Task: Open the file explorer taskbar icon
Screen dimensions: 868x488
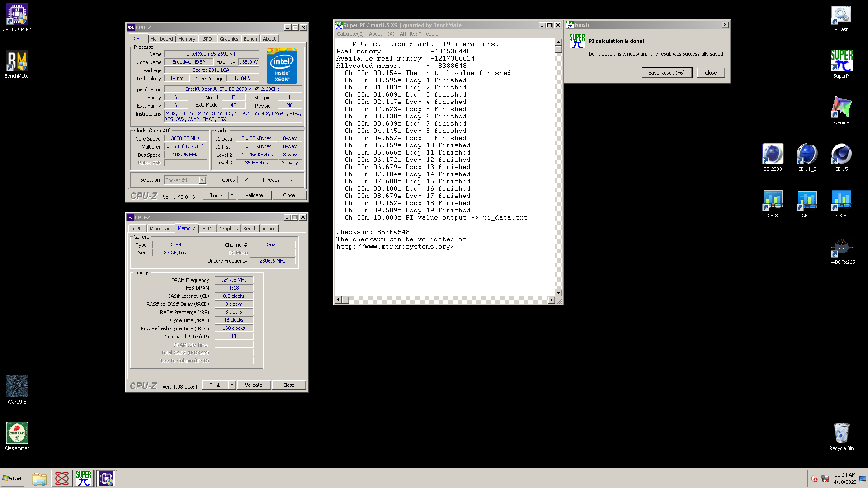Action: [39, 479]
